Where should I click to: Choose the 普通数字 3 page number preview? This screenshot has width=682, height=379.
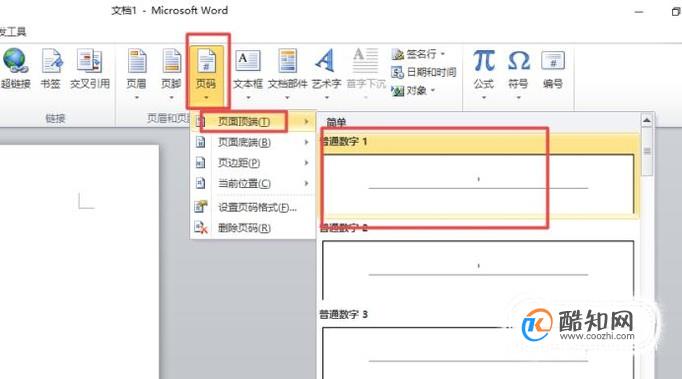click(478, 352)
